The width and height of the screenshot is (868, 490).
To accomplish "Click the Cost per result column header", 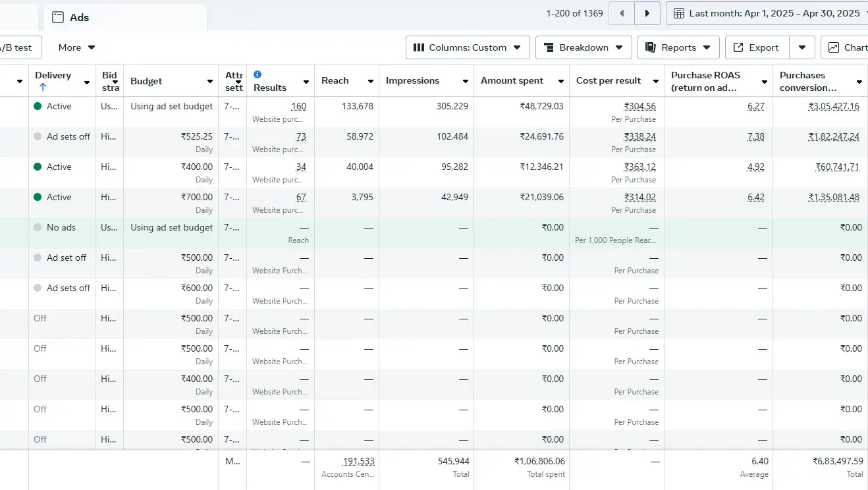I will (x=609, y=80).
